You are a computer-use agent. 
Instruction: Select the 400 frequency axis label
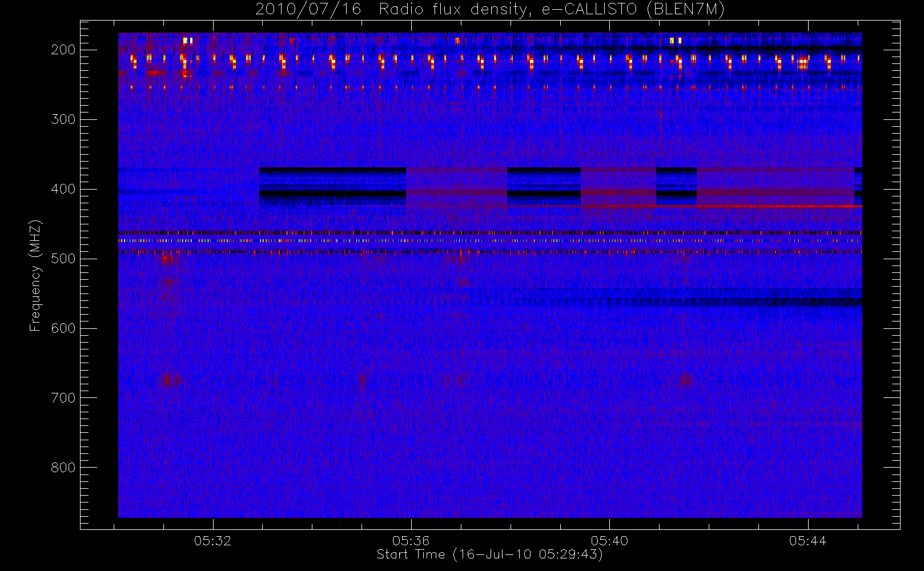(x=63, y=189)
